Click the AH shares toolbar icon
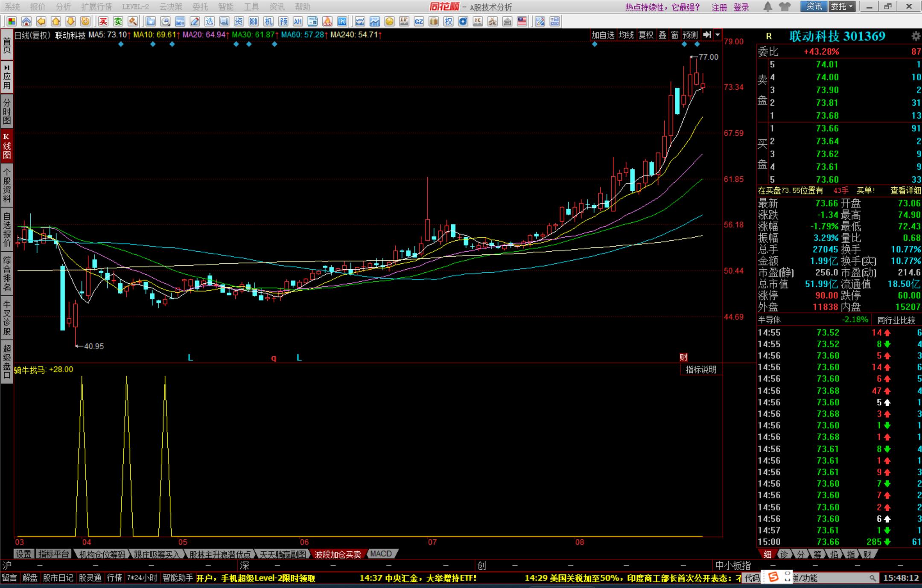 point(298,21)
